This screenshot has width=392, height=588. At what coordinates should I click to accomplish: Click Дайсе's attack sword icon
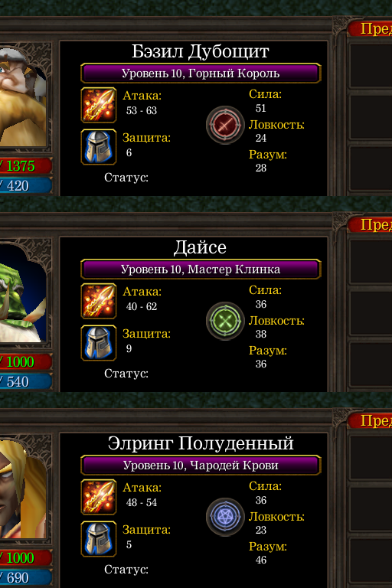coord(99,301)
